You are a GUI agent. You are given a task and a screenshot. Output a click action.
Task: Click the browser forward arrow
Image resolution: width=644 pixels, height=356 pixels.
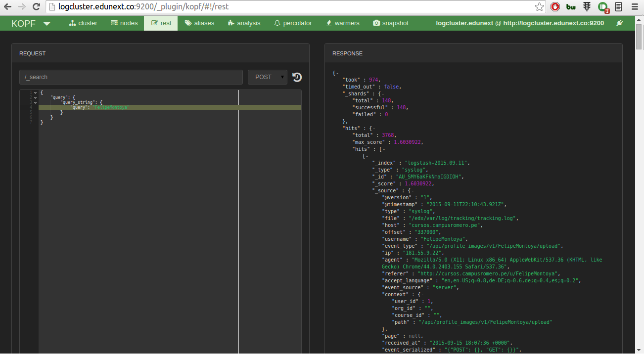click(x=22, y=7)
